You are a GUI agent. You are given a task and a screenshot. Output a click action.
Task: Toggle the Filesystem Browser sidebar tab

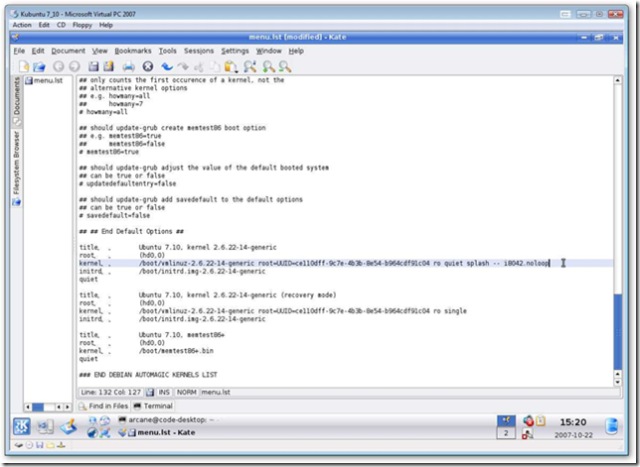15,163
